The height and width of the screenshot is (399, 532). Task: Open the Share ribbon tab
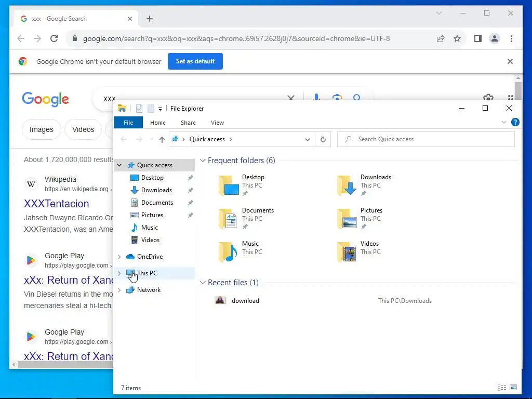coord(188,123)
